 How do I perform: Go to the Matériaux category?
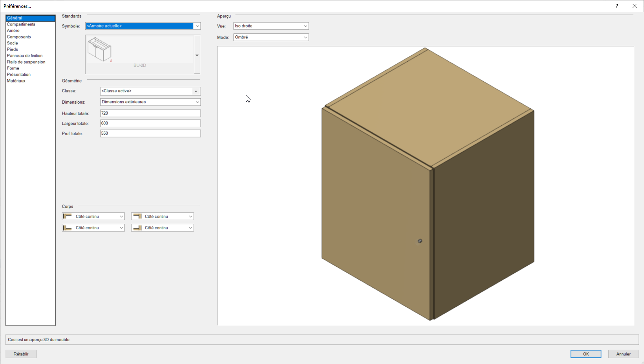[x=16, y=81]
